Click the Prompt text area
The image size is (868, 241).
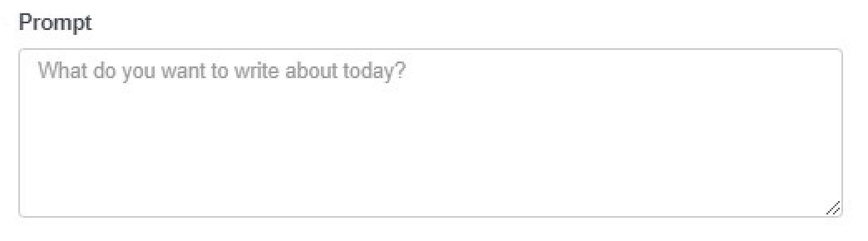pyautogui.click(x=430, y=132)
